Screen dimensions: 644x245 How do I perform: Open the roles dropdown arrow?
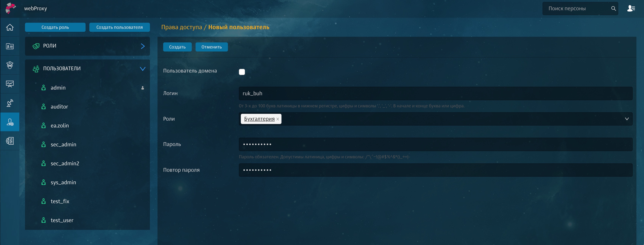click(627, 119)
